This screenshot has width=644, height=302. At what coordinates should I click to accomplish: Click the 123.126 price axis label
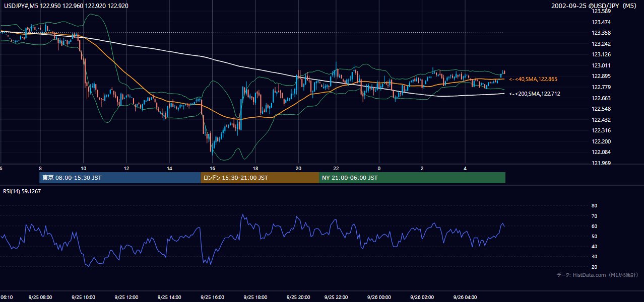tap(601, 54)
